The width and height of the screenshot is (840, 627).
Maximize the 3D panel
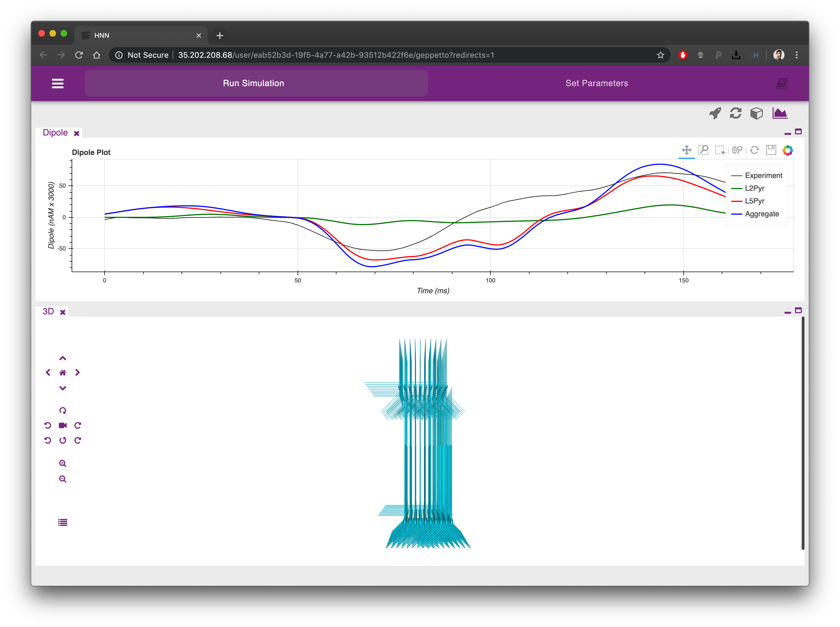click(798, 310)
